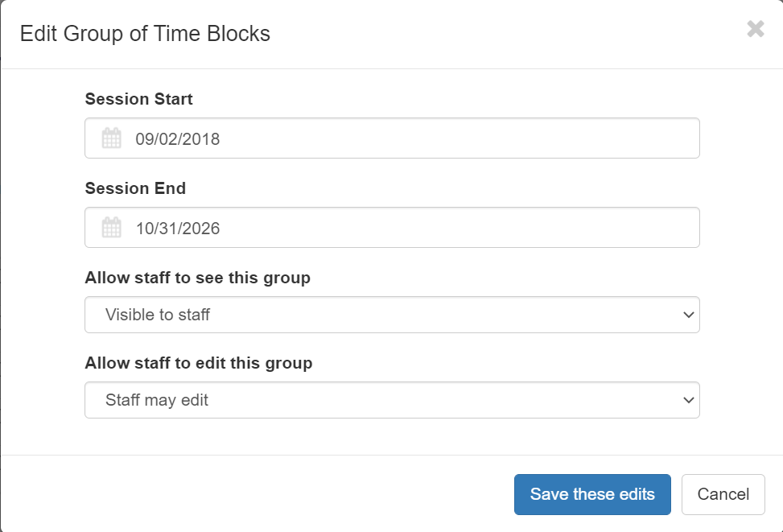The image size is (783, 532).
Task: Click the Allow staff to edit label
Action: (x=198, y=364)
